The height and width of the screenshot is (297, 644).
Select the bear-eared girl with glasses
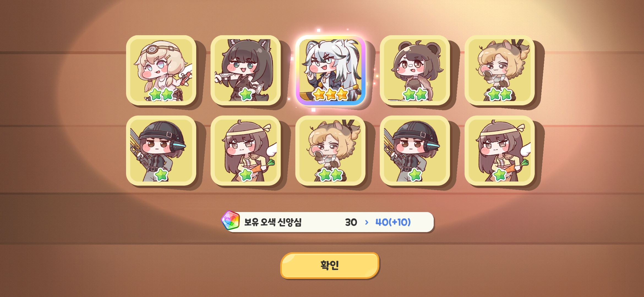point(415,70)
